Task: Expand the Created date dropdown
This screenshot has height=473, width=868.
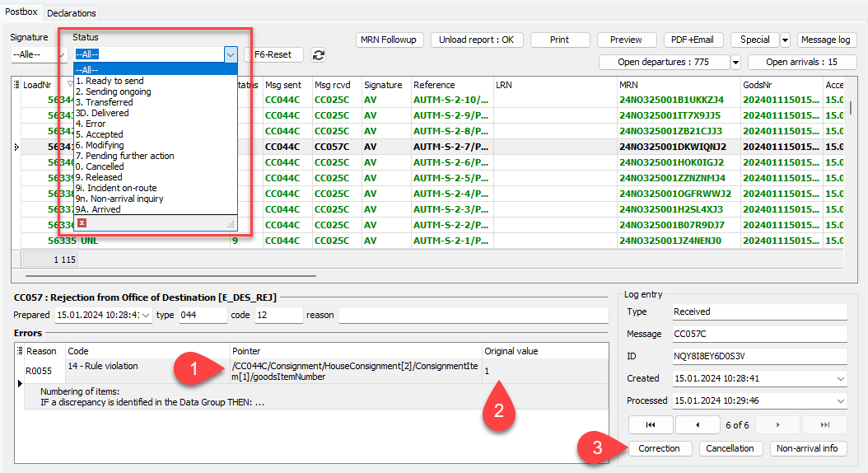Action: click(839, 378)
